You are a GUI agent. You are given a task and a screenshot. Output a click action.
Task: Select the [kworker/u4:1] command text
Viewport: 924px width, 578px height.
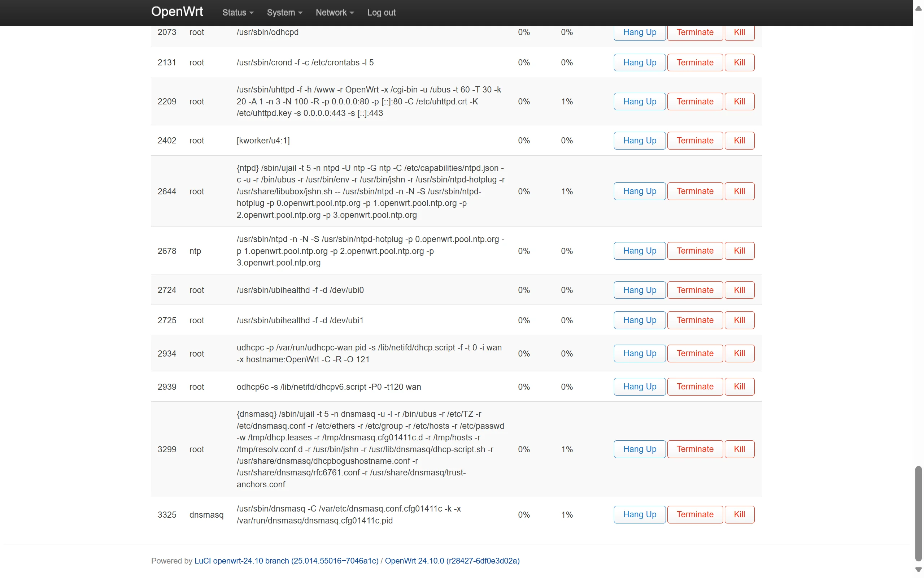coord(263,140)
